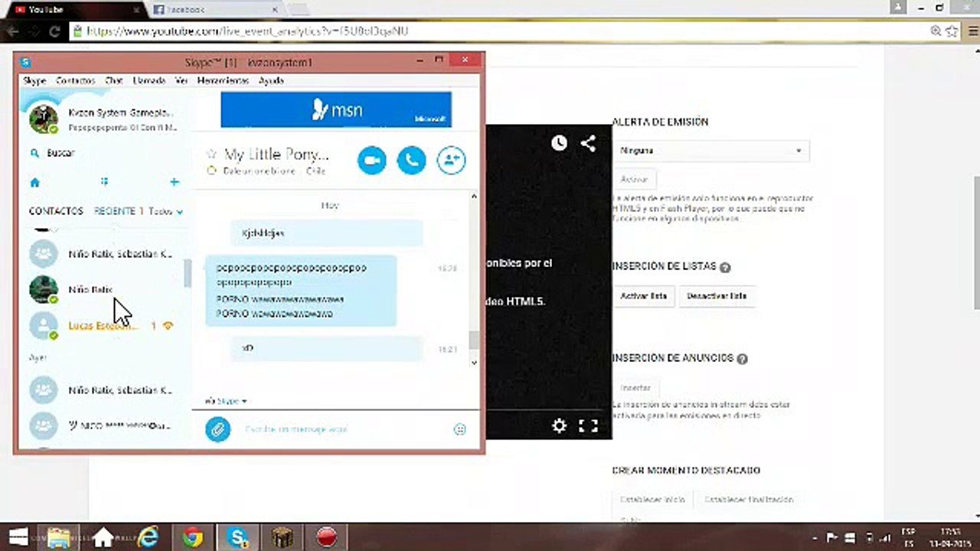
Task: Open Skype home icon in sidebar
Action: click(34, 182)
